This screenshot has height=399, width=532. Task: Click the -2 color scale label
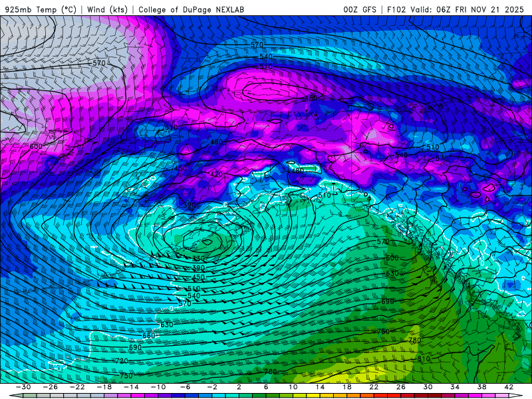(x=212, y=387)
